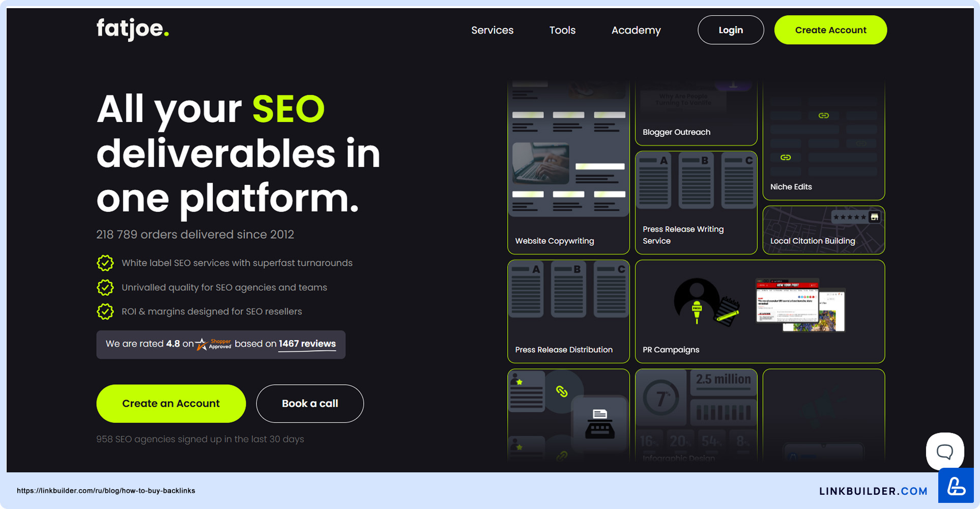
Task: Select the Website Copywriting card
Action: (x=568, y=168)
